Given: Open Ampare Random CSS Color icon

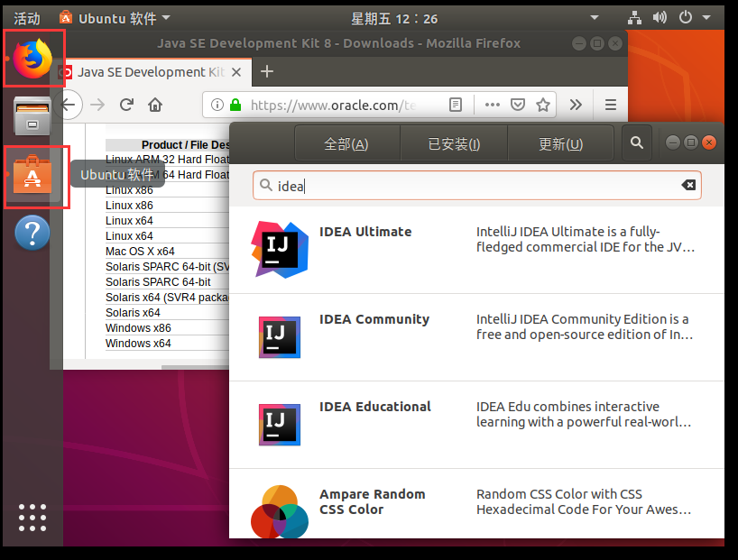Looking at the screenshot, I should coord(280,511).
